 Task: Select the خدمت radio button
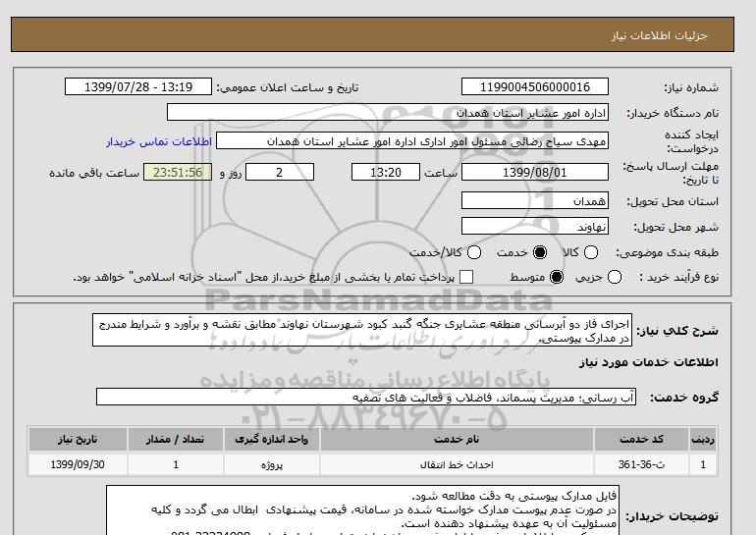coord(540,252)
